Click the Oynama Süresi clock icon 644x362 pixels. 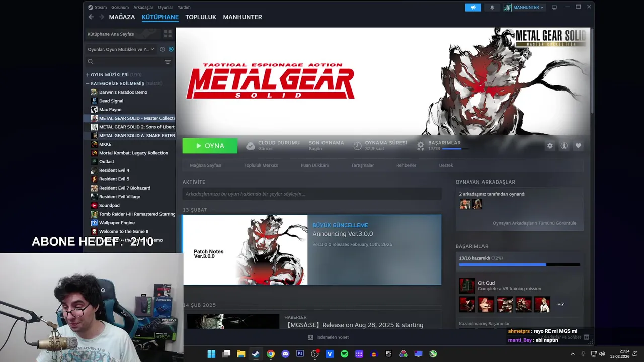click(357, 146)
